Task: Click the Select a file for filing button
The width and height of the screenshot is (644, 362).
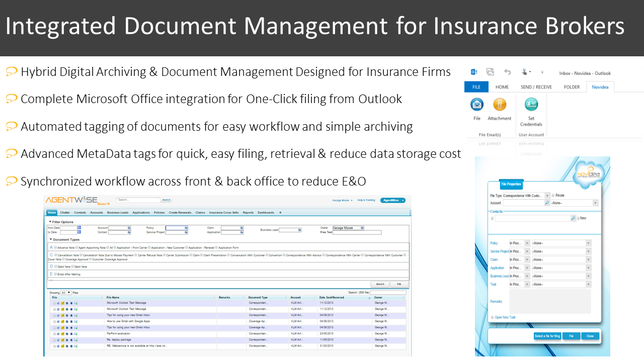Action: coord(547,336)
